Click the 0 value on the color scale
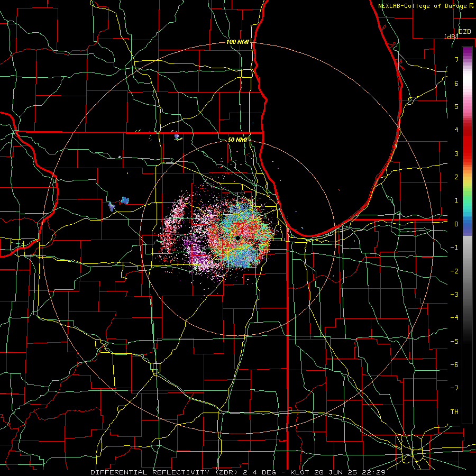The image size is (476, 476). pyautogui.click(x=456, y=224)
